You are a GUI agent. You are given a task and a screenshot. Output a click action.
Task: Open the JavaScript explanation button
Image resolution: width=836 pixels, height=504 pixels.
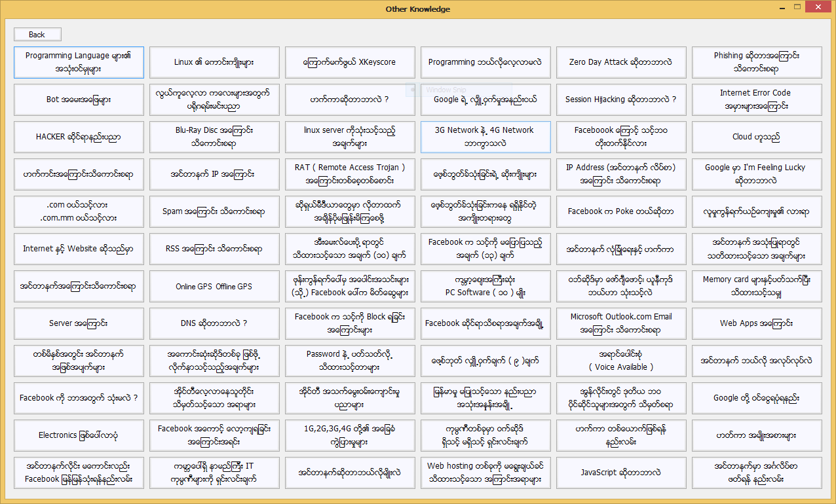pos(621,473)
